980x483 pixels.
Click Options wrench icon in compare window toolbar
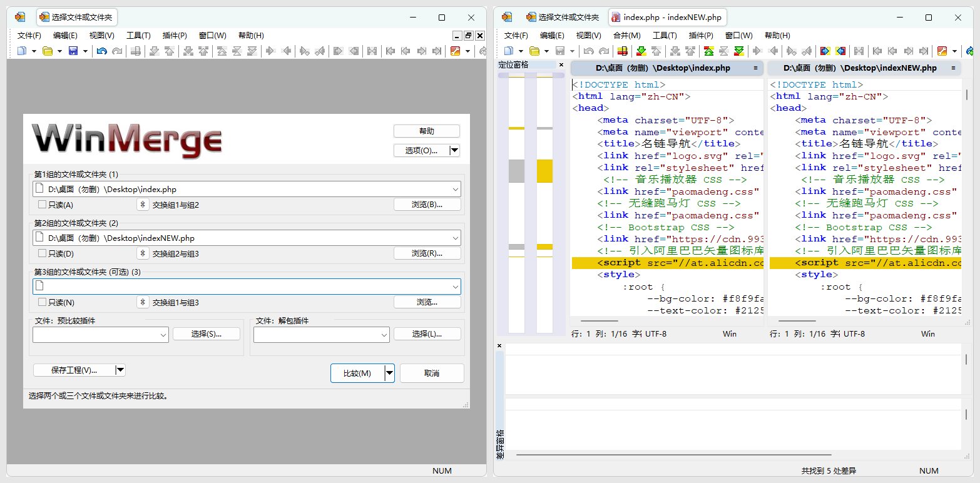click(942, 51)
